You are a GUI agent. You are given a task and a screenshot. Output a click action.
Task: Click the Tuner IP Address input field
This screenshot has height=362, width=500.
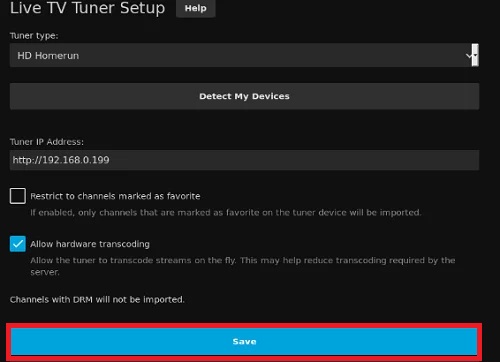click(x=244, y=160)
